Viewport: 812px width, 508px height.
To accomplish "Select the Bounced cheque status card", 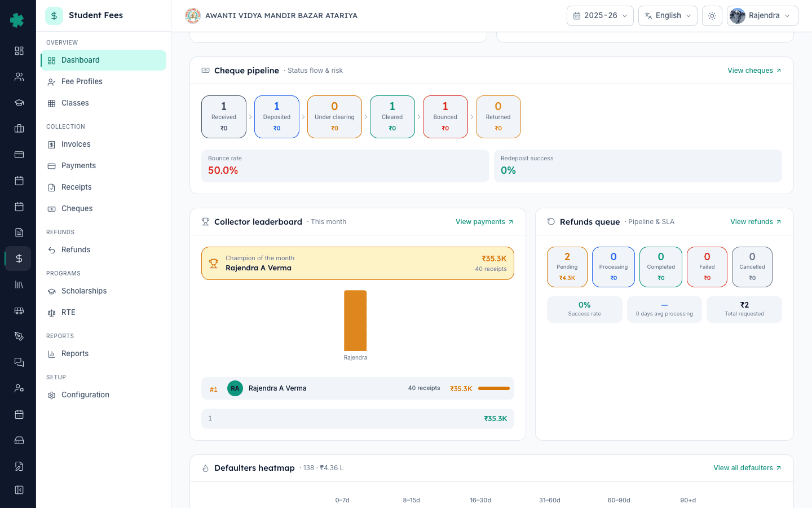I will point(445,117).
